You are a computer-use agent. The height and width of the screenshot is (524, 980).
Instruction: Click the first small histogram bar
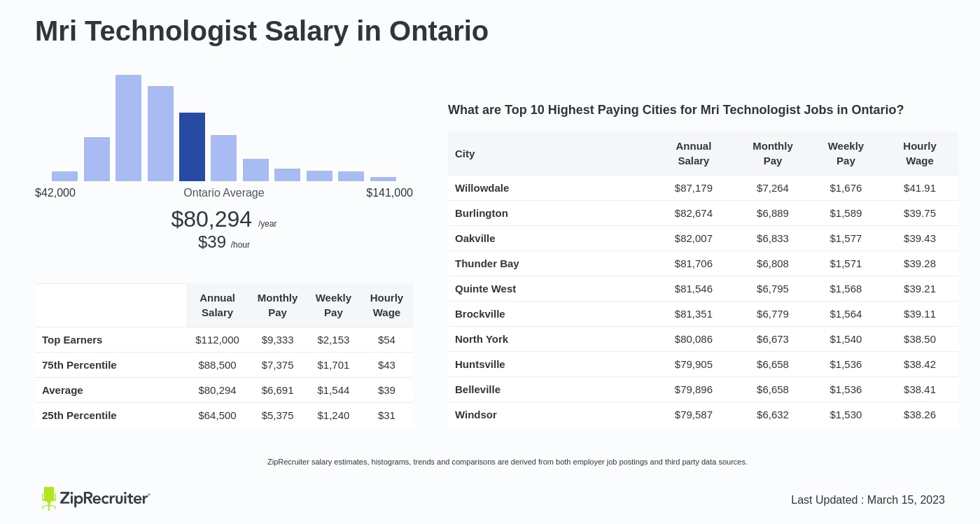click(64, 176)
